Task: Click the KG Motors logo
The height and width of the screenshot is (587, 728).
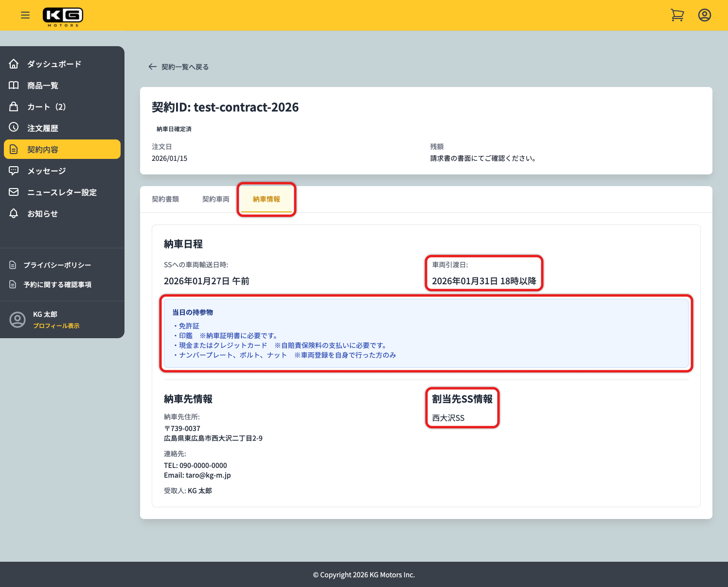Action: (x=63, y=17)
